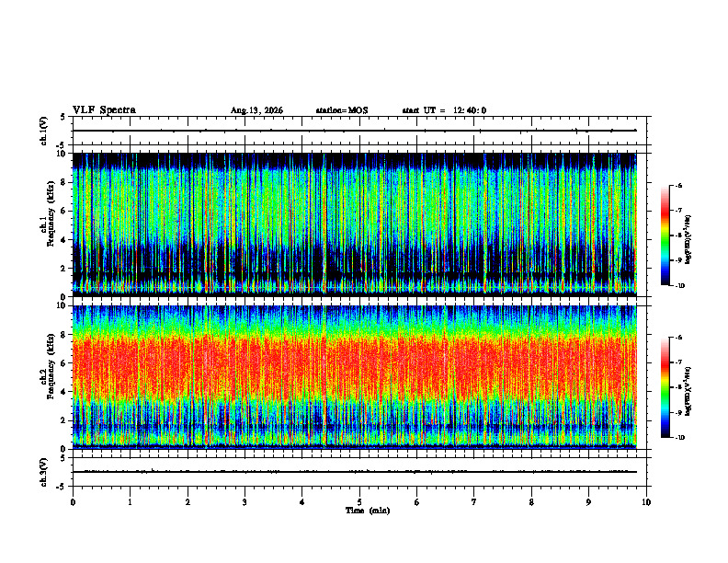
Task: Click the station=MOS label in header
Action: click(x=342, y=110)
